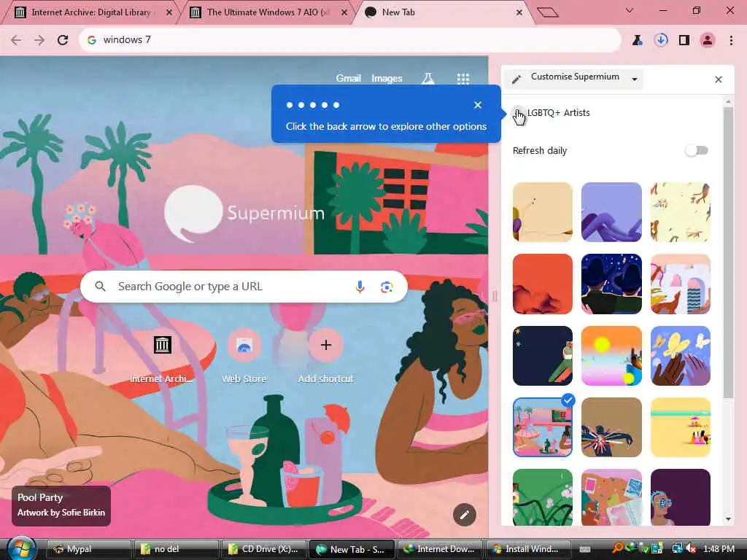
Task: Click the Search Google or type a URL box
Action: pos(244,287)
